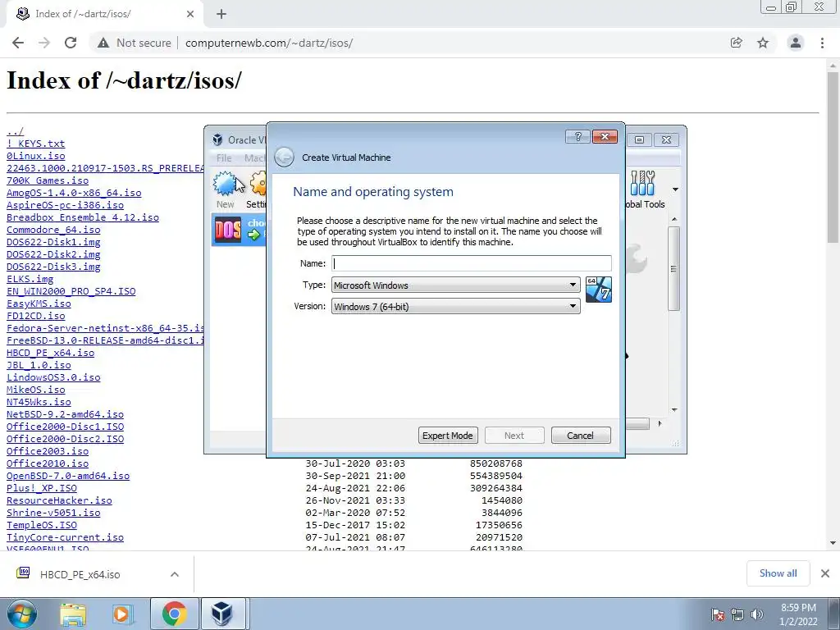Click the Office2003.iso link

47,452
